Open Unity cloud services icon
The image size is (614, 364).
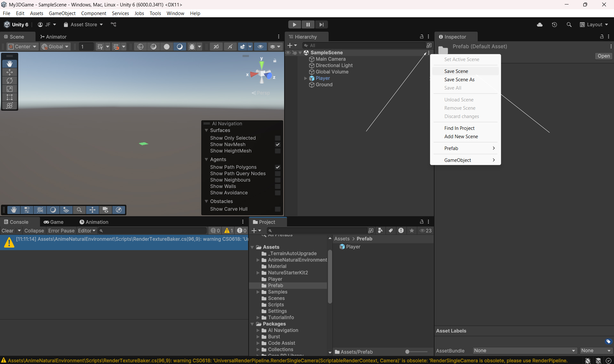point(539,25)
